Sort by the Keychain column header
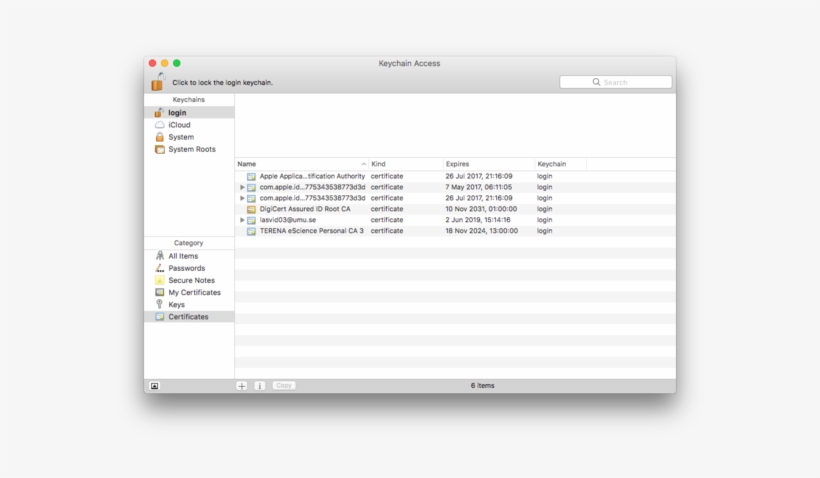This screenshot has width=820, height=478. point(561,164)
